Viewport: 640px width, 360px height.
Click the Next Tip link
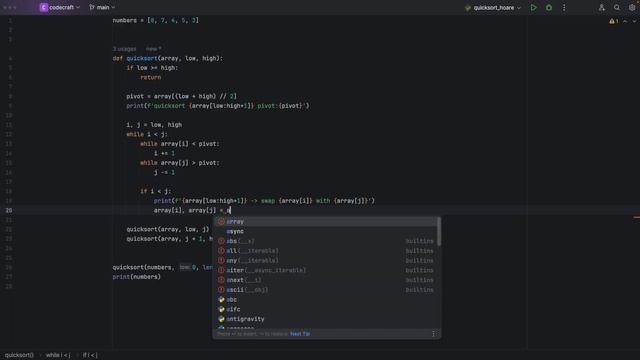tap(300, 334)
